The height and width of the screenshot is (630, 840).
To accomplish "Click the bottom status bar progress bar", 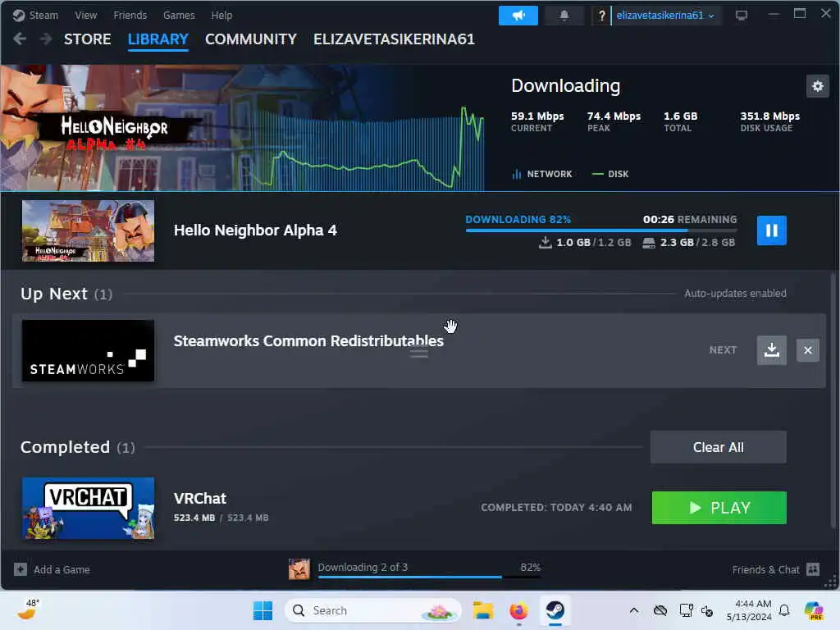I will (x=429, y=577).
